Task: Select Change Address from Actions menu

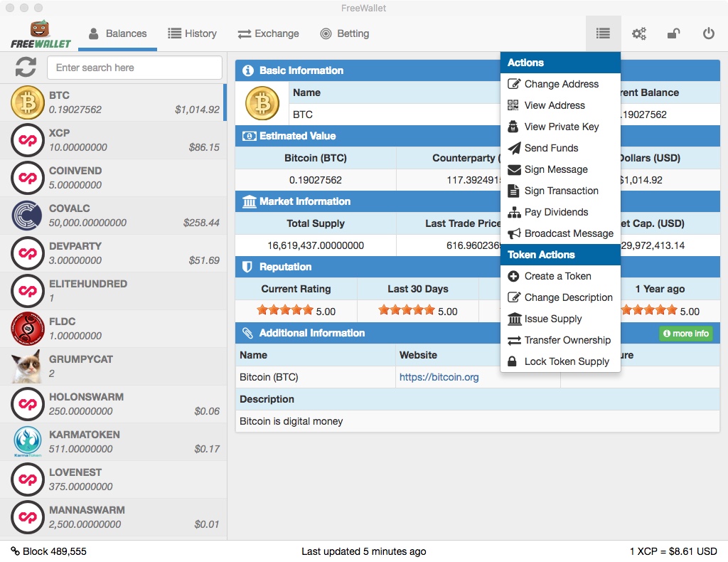Action: pyautogui.click(x=560, y=84)
